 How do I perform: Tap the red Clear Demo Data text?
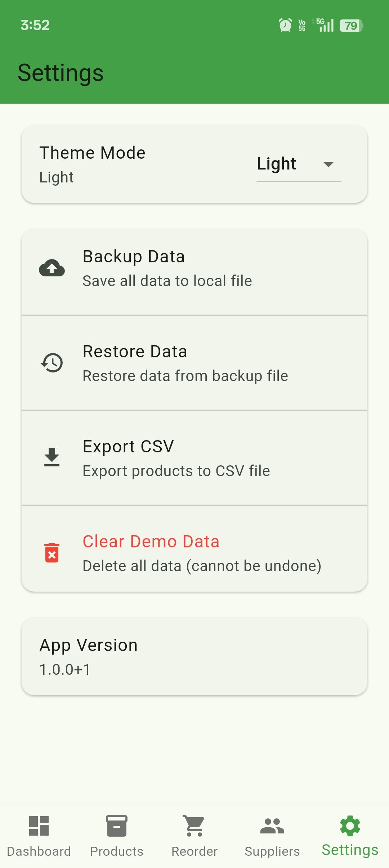151,541
